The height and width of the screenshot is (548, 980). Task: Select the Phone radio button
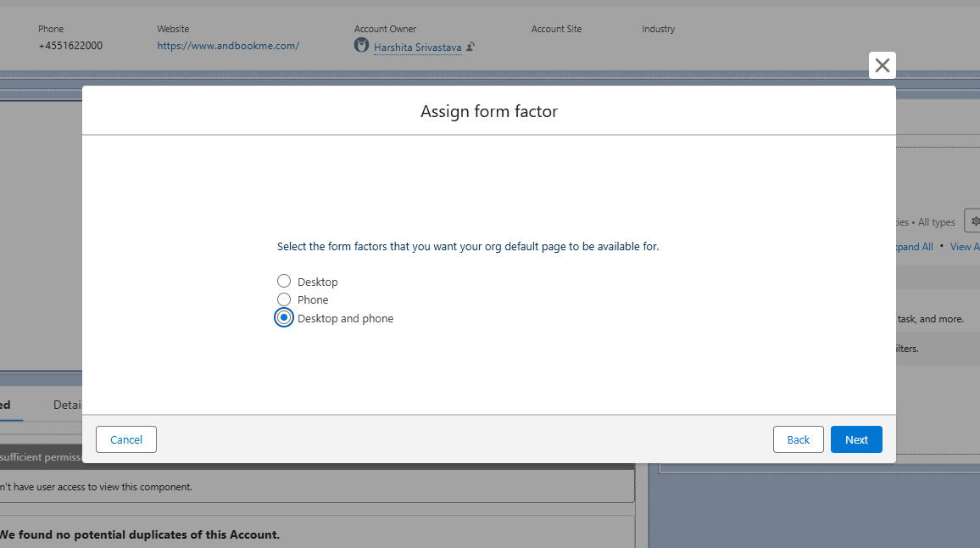coord(284,299)
